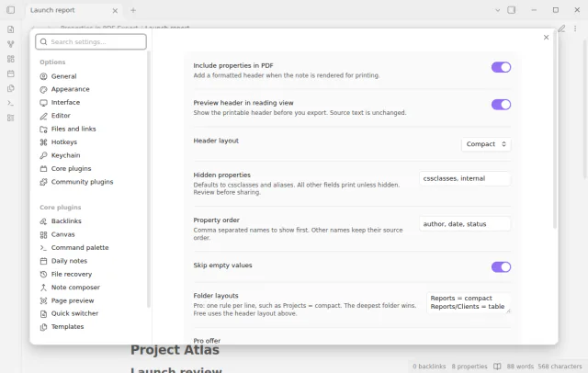This screenshot has height=373, width=588.
Task: Open Files and links settings
Action: point(67,129)
